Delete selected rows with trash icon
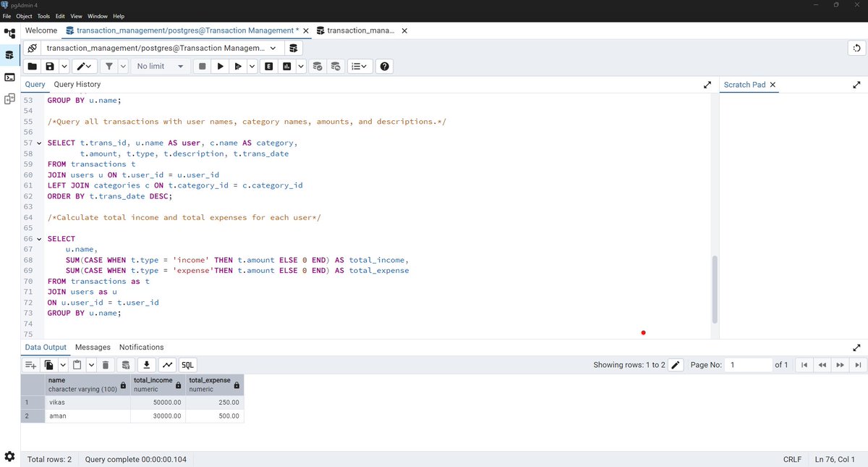The height and width of the screenshot is (467, 868). 106,365
